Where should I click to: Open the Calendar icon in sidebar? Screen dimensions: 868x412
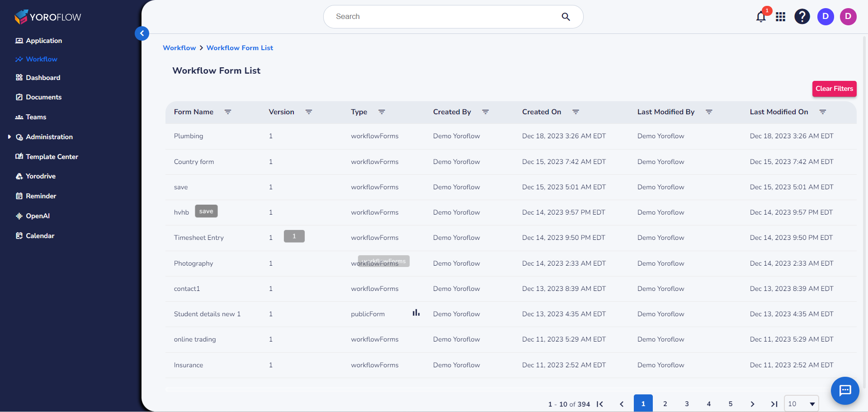coord(19,235)
